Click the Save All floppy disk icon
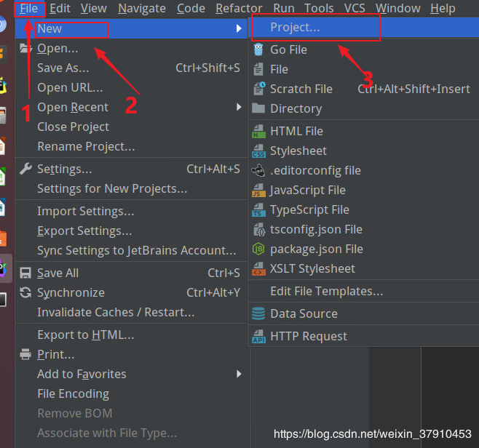Viewport: 479px width, 448px height. pyautogui.click(x=25, y=273)
